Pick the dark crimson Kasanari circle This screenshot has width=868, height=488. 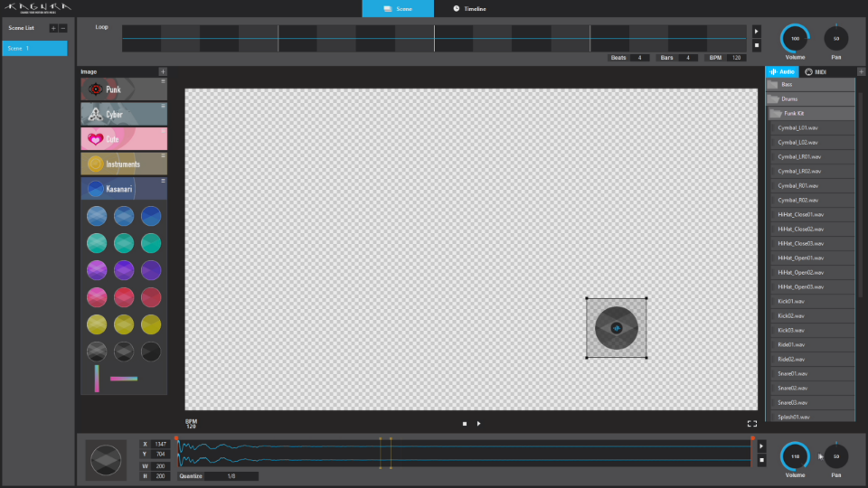pyautogui.click(x=151, y=297)
